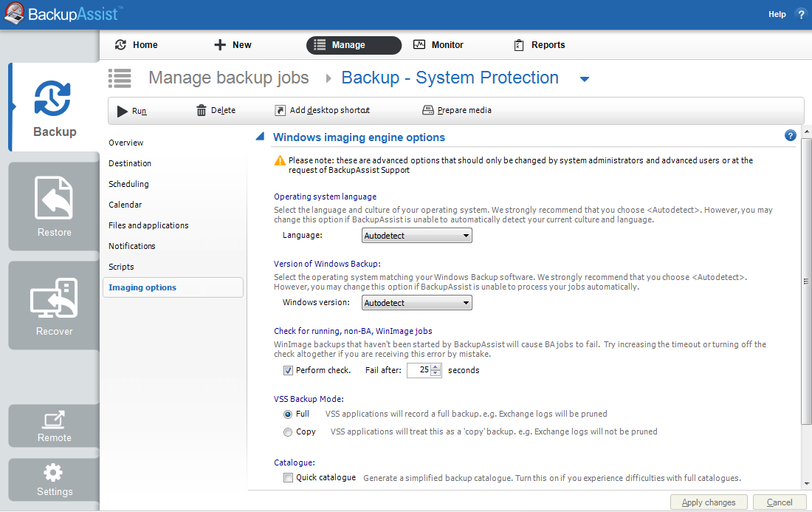The image size is (812, 512).
Task: Select Copy VSS backup mode
Action: click(x=288, y=431)
